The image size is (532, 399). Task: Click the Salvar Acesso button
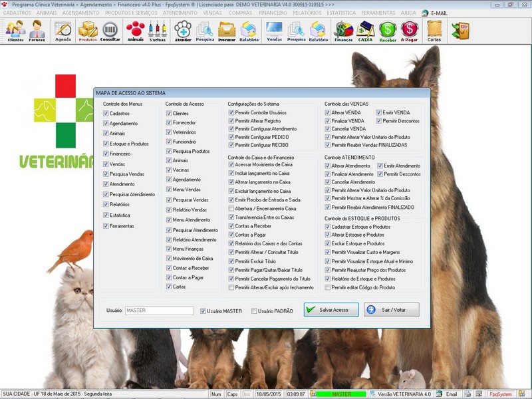331,310
